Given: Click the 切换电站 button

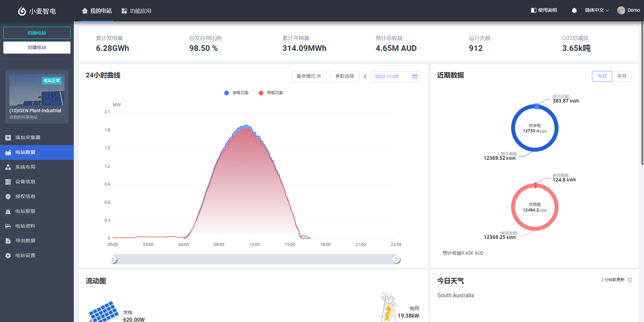Looking at the screenshot, I should pos(37,33).
